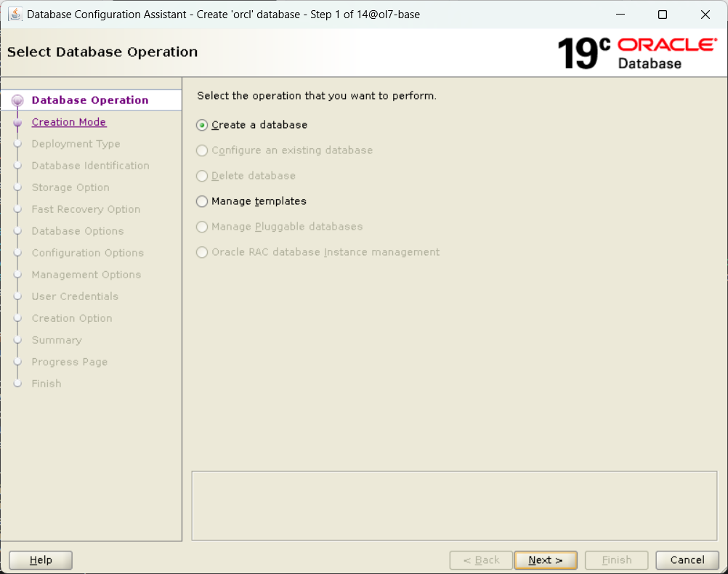Click the Database Identification step
The width and height of the screenshot is (728, 574).
coord(91,166)
